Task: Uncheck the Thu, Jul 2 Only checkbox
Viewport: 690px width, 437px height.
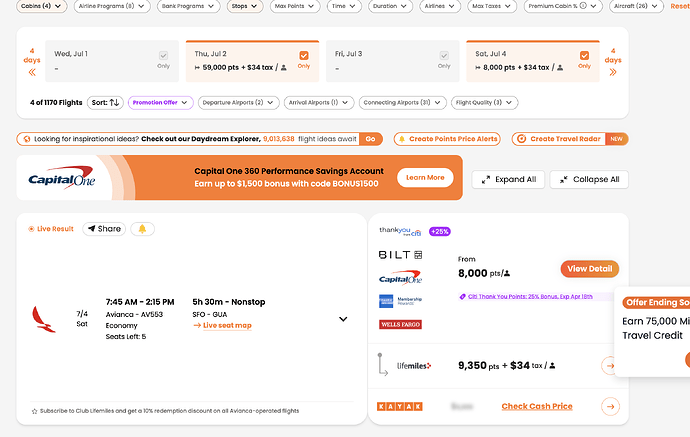Action: point(304,55)
